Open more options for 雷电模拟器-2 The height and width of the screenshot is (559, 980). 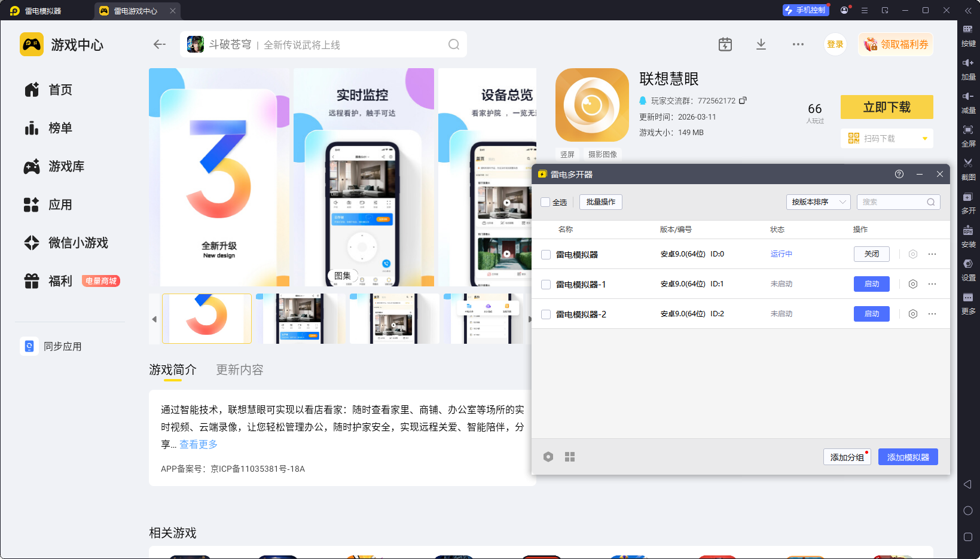point(932,314)
